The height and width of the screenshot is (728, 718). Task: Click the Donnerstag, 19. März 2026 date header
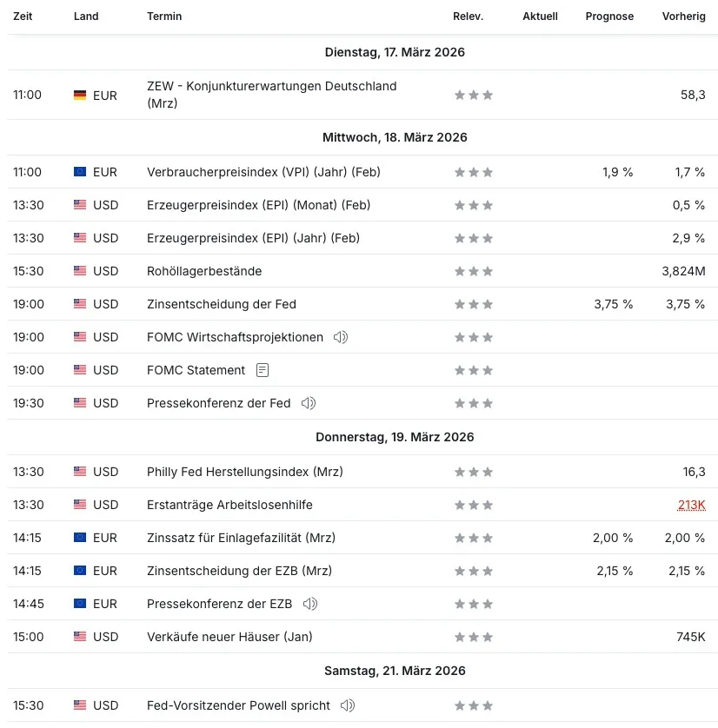395,437
